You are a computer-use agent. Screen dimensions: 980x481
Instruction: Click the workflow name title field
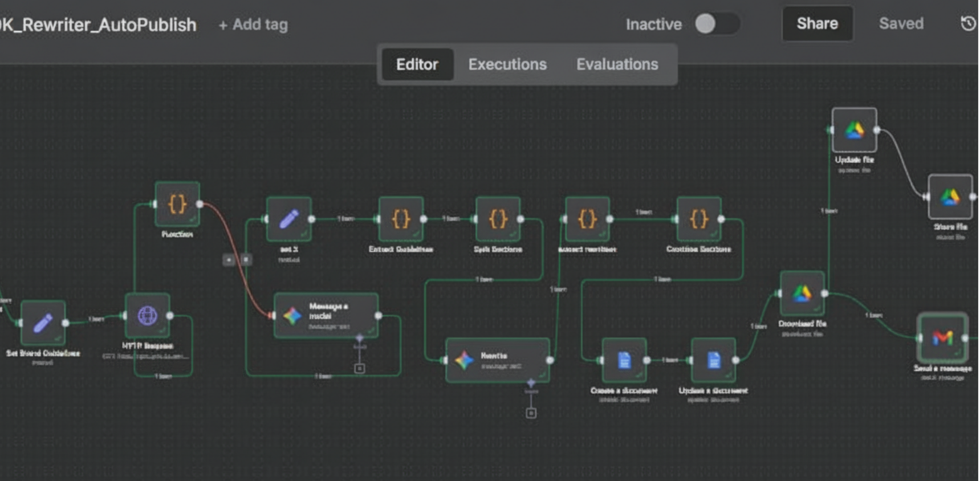(x=98, y=25)
